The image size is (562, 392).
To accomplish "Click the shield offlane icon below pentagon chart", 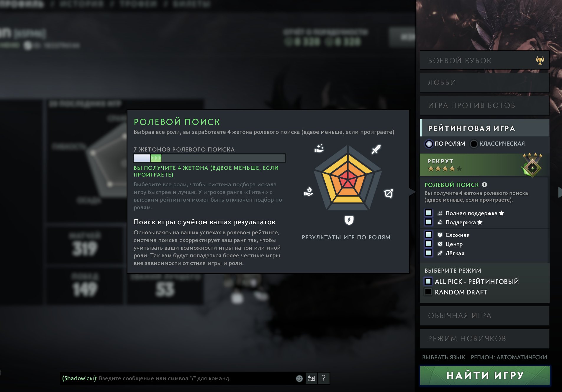I will pyautogui.click(x=349, y=220).
